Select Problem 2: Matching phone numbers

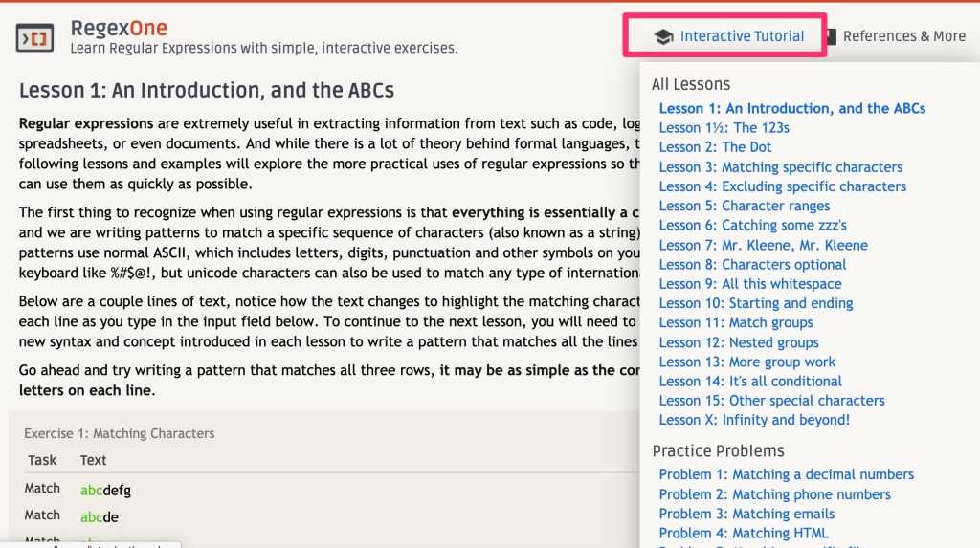coord(774,494)
